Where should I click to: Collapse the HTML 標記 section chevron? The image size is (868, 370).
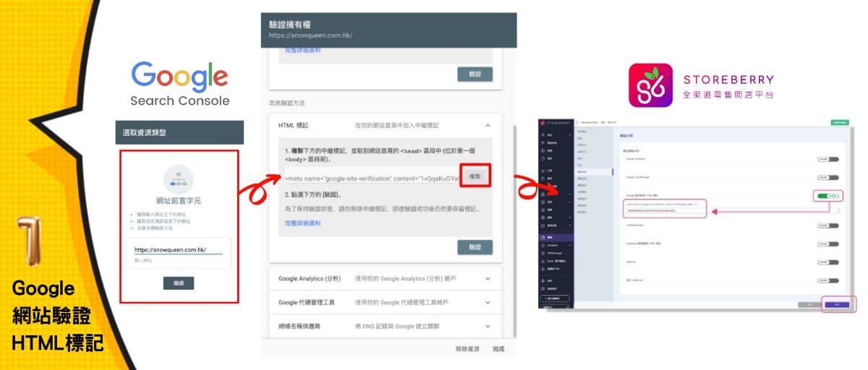tap(488, 125)
